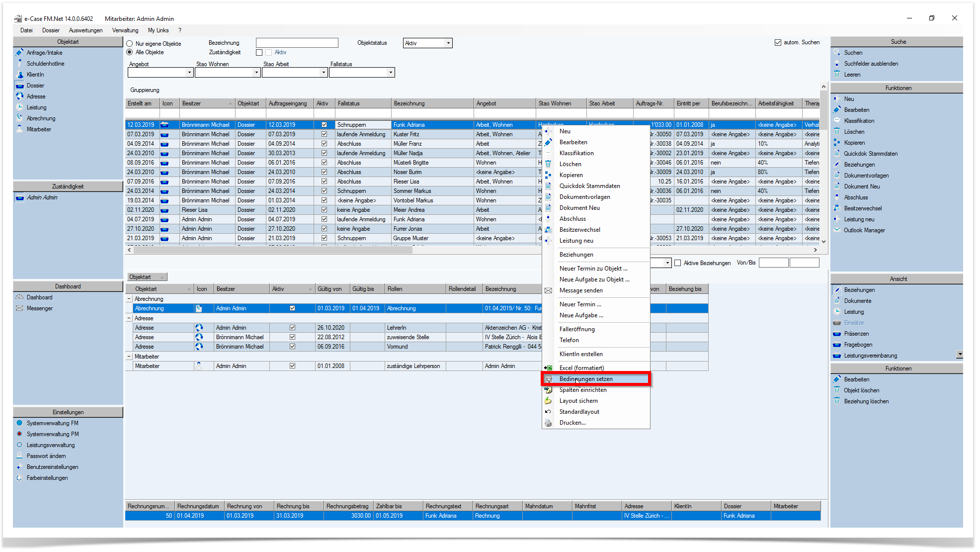Open Benutzereinstellungen icon

tap(19, 466)
